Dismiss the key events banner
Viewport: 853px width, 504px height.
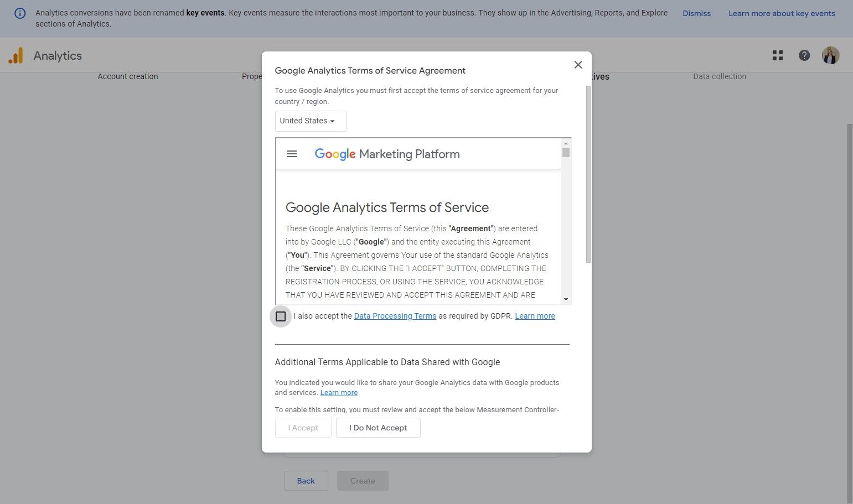coord(696,13)
